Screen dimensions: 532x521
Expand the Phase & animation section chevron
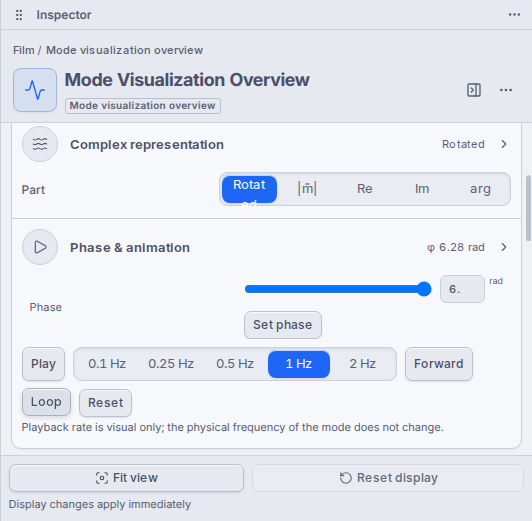click(x=504, y=247)
